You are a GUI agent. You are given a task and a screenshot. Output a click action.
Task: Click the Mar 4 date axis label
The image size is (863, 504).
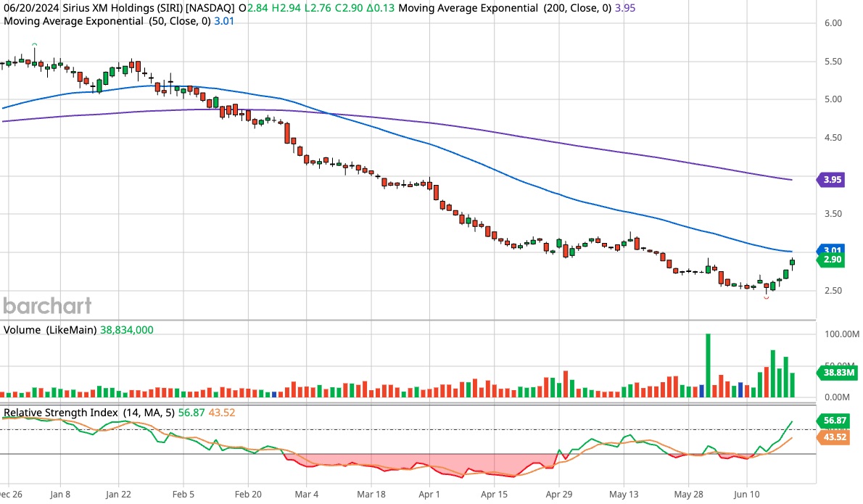[x=307, y=494]
